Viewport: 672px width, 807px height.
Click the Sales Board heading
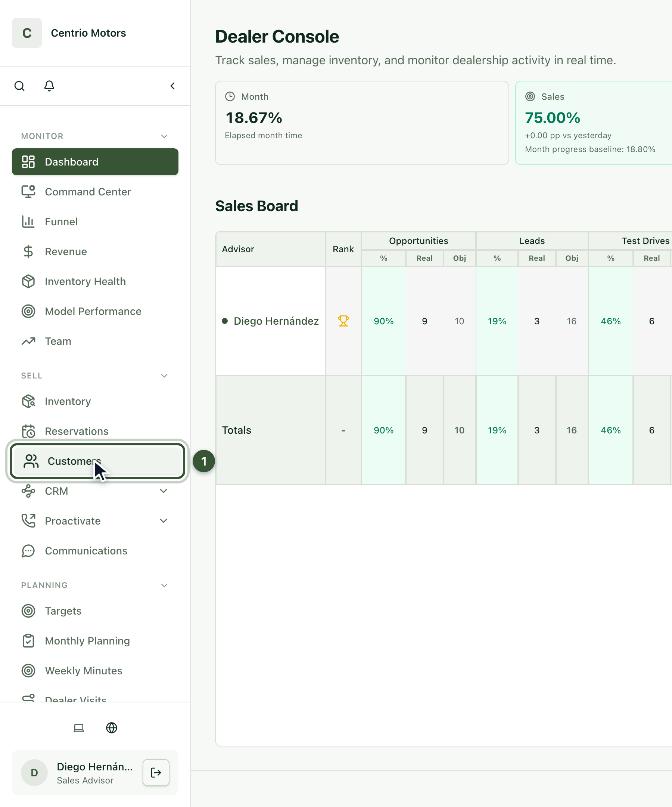[x=256, y=206]
